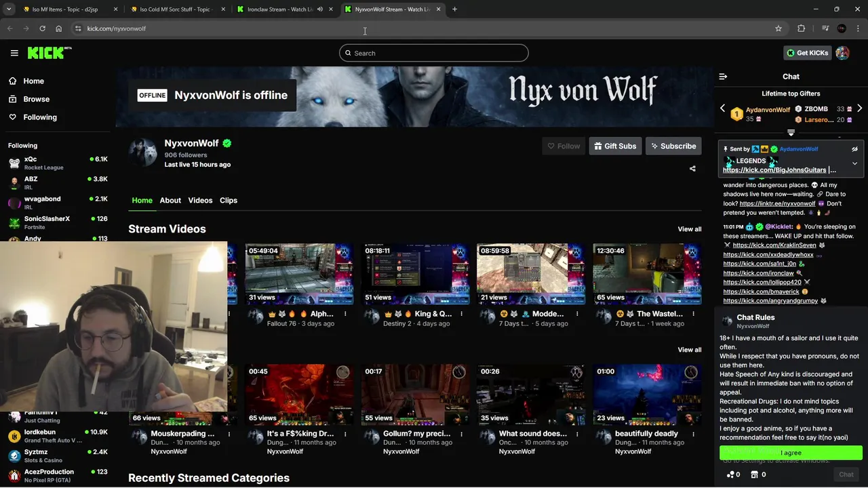Open the hamburger sidebar menu
The image size is (868, 488).
[14, 53]
